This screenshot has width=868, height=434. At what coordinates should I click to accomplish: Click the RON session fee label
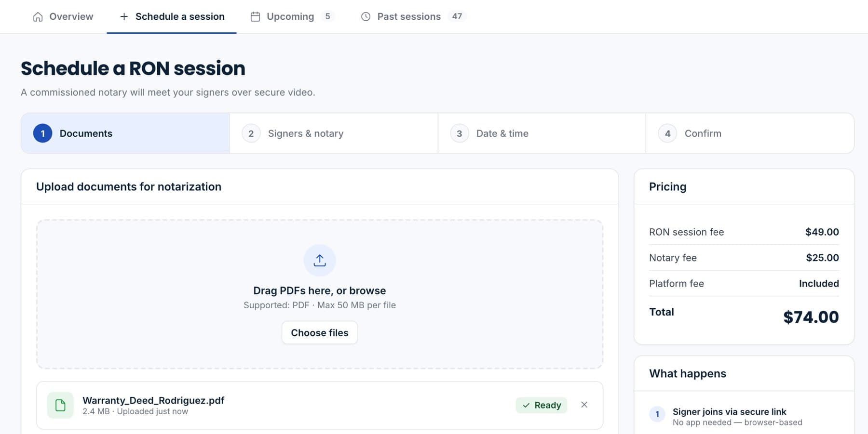687,232
